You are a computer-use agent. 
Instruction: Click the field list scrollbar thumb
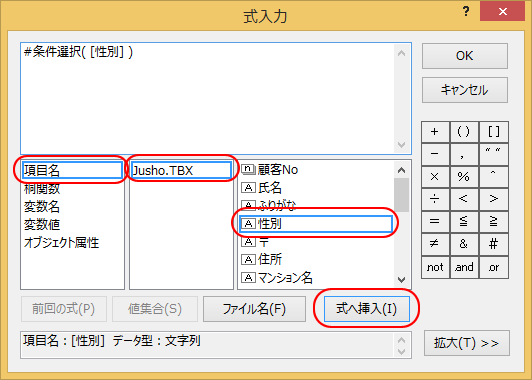click(x=402, y=195)
